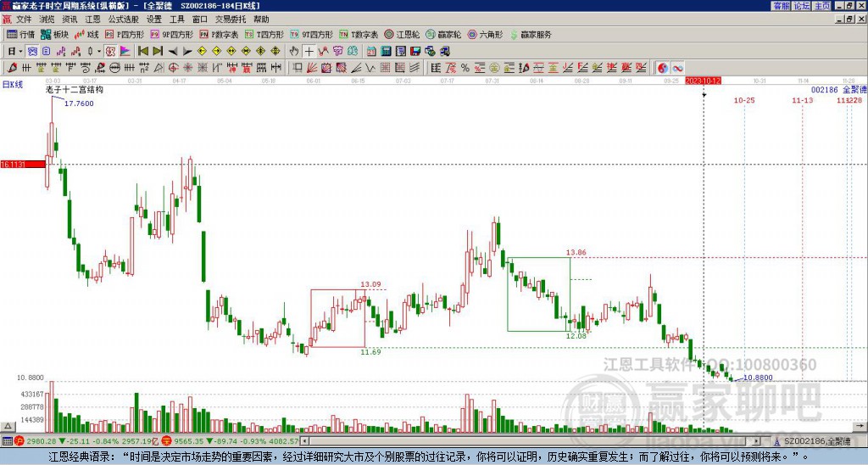Toggle the 权 adjustment icon
This screenshot has width=868, height=465.
110,51
